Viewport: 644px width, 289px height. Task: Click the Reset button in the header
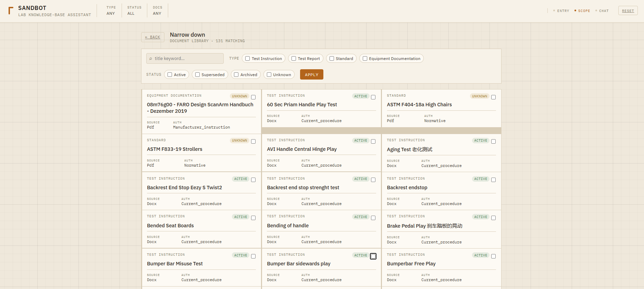628,11
